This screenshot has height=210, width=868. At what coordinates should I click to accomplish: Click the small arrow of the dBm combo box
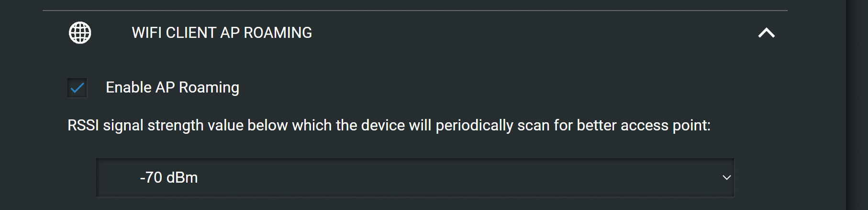tap(726, 178)
